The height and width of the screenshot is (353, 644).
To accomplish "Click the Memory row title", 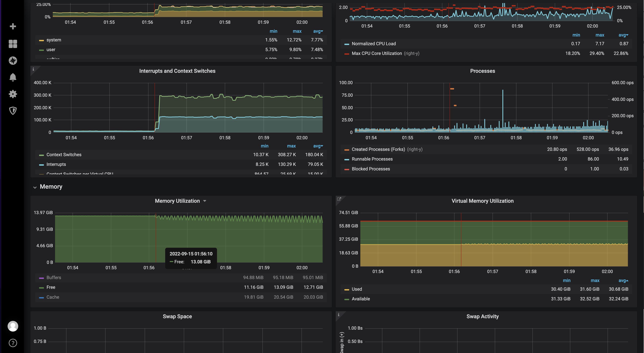I will click(x=51, y=187).
